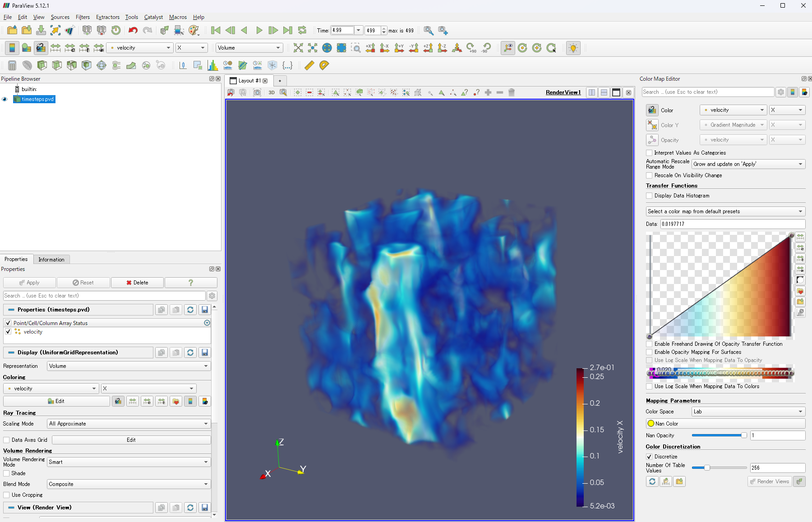812x522 pixels.
Task: Enable Shade checkbox
Action: [6, 473]
